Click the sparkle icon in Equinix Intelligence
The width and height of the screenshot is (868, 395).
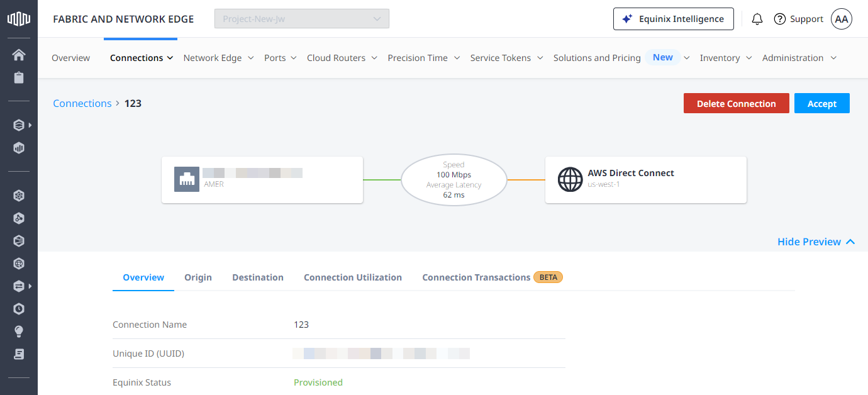[627, 19]
